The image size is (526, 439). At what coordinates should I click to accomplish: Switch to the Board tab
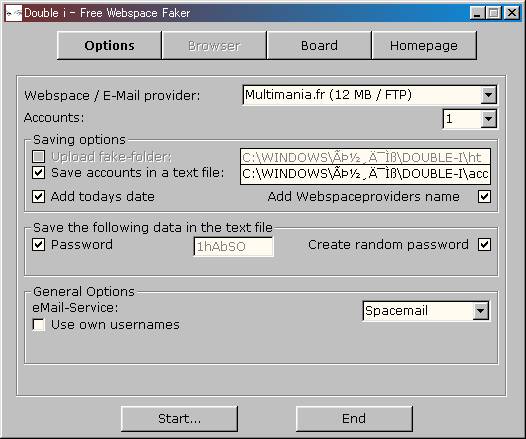(319, 46)
